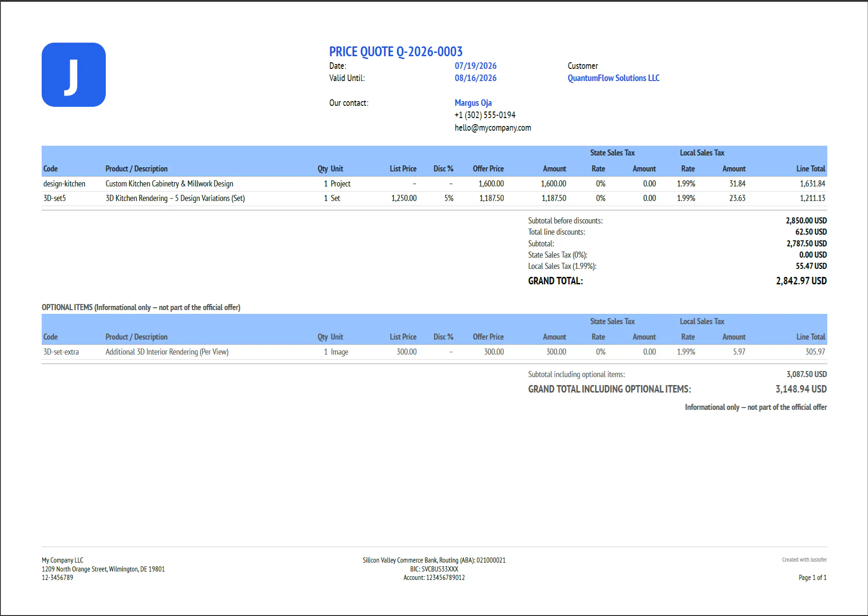
Task: Click the PRICE QUOTE Q-2026-0003 heading
Action: [x=396, y=52]
